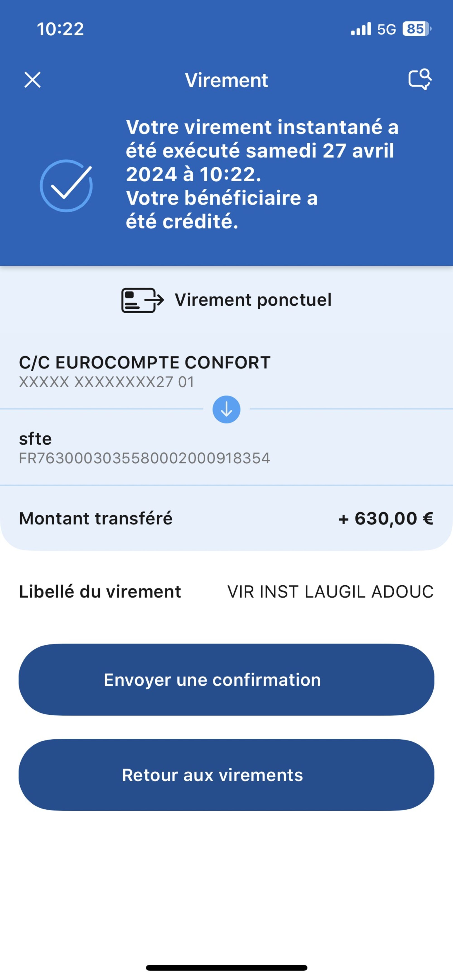
Task: Tap the home indicator bar
Action: pyautogui.click(x=226, y=968)
